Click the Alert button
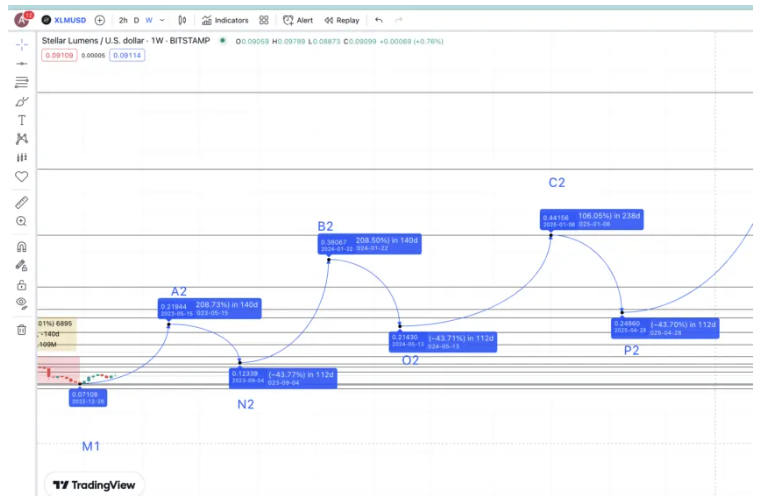This screenshot has height=501, width=763. pyautogui.click(x=298, y=20)
